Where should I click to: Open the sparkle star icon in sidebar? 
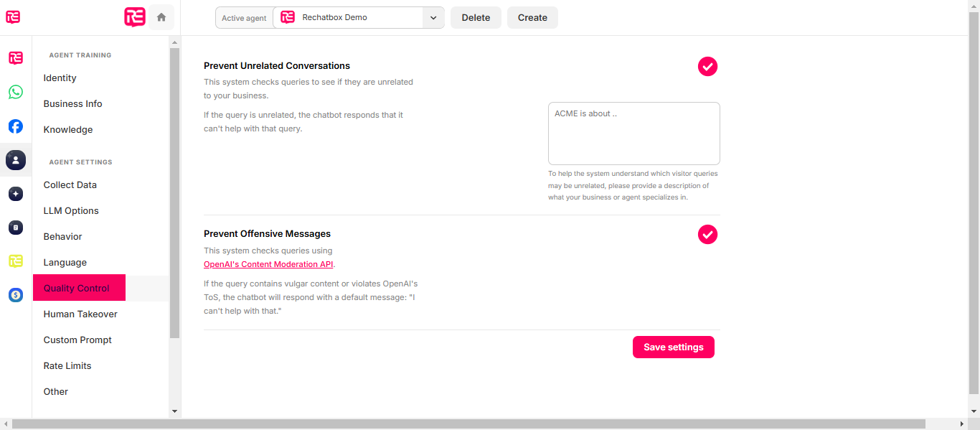[x=16, y=194]
